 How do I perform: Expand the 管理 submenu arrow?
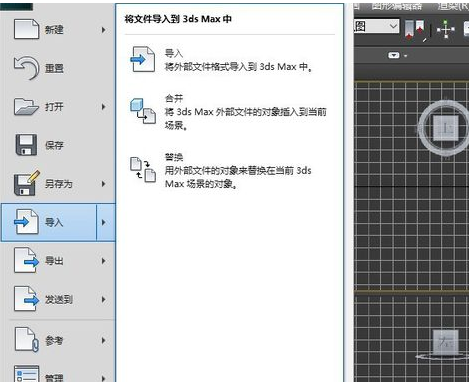tap(104, 378)
